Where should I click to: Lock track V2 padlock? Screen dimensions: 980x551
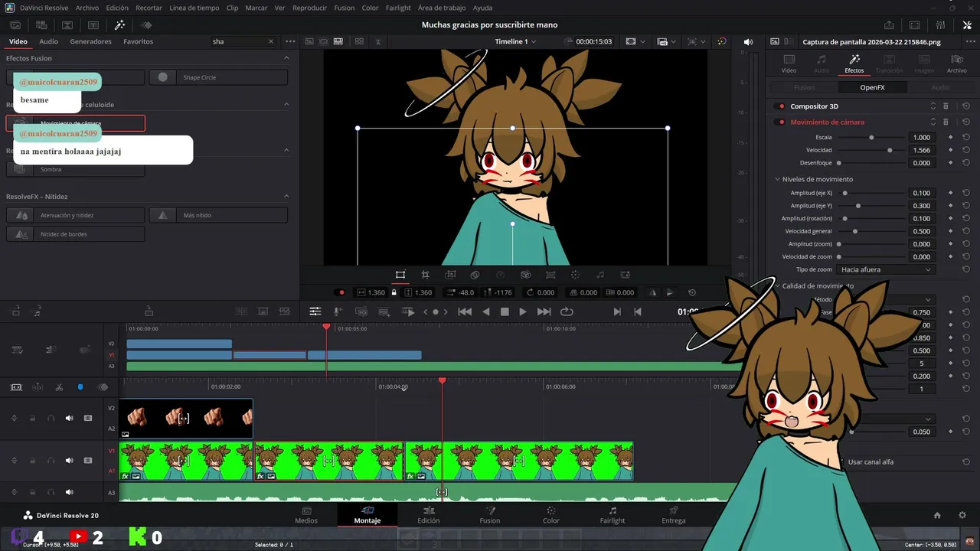[x=32, y=418]
